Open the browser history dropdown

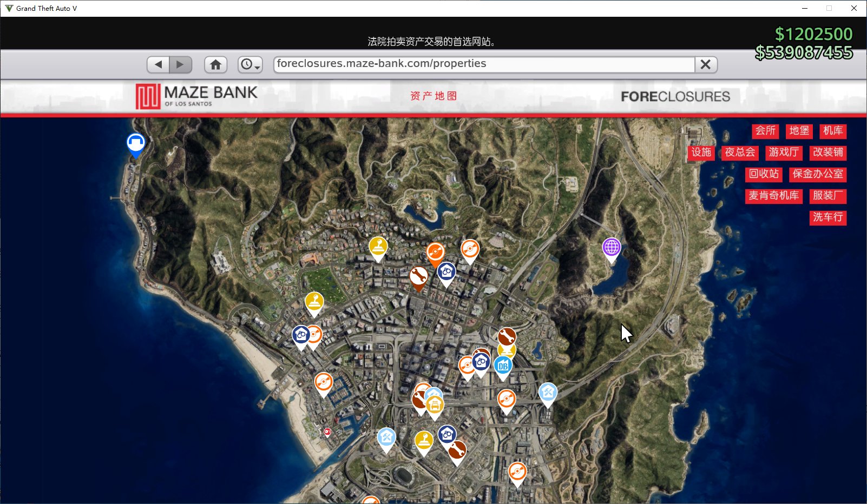[x=250, y=64]
